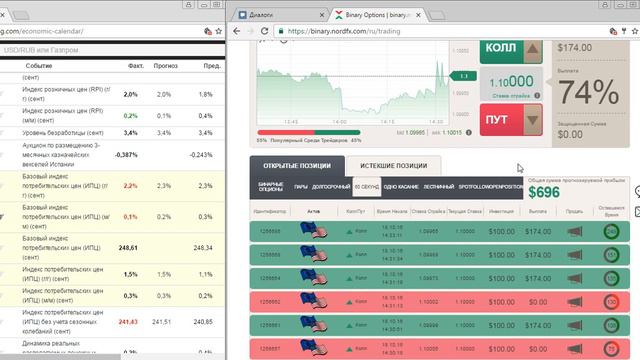Click EUR/USD flag icon in strike 1.10002 row
The height and width of the screenshot is (360, 640).
(x=313, y=301)
